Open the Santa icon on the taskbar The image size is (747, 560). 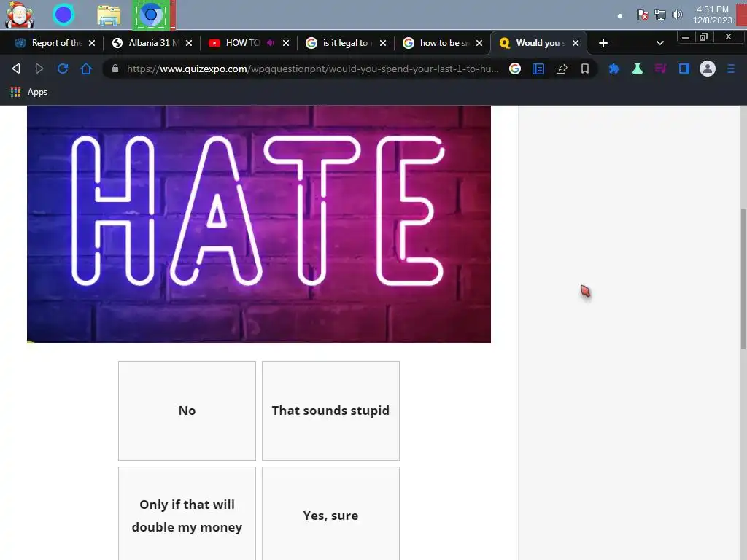[x=19, y=15]
